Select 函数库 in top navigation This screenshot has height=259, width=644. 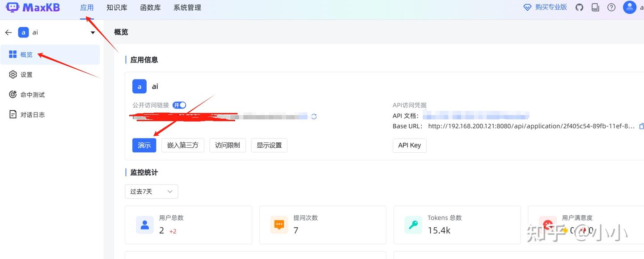[x=150, y=8]
